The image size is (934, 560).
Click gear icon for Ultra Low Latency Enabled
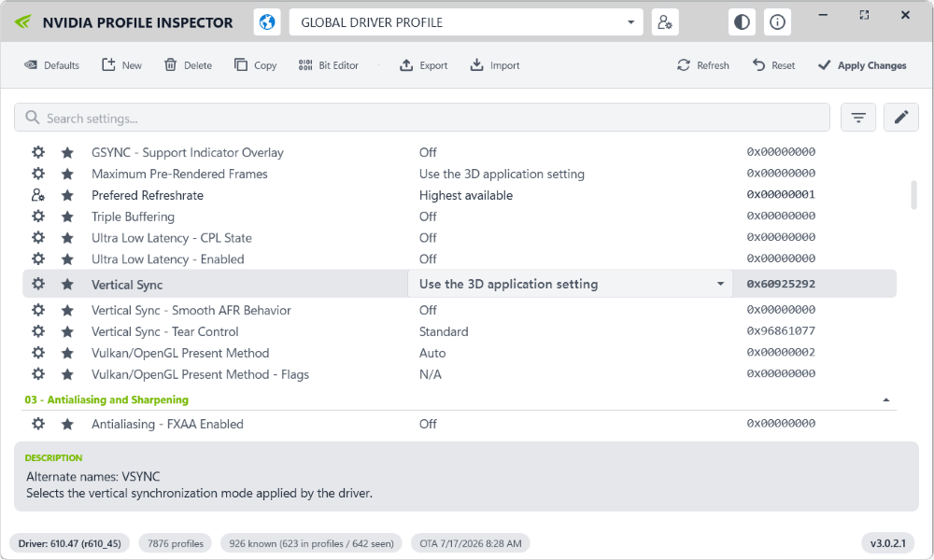pos(38,259)
